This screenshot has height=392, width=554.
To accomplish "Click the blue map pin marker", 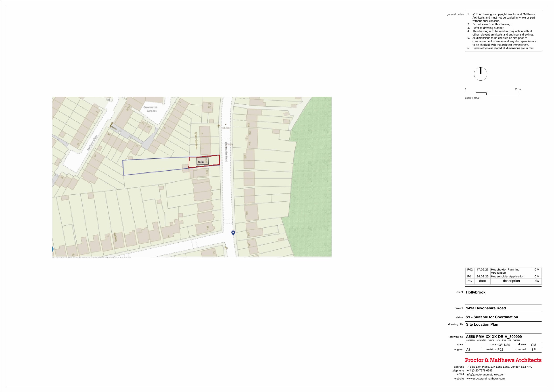I will 233,233.
